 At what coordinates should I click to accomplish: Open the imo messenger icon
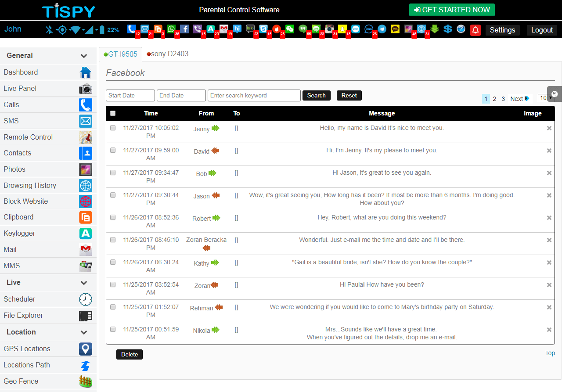[369, 29]
